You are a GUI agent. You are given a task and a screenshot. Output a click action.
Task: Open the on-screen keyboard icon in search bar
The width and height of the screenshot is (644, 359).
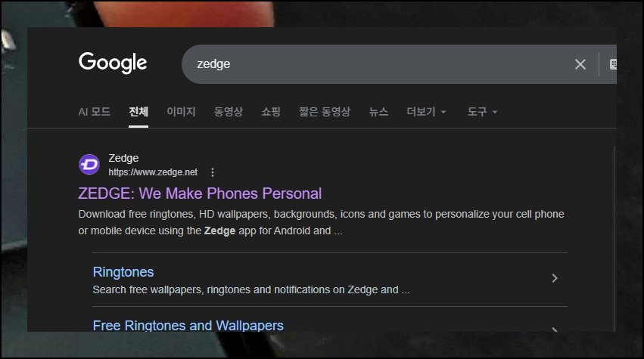pos(613,64)
